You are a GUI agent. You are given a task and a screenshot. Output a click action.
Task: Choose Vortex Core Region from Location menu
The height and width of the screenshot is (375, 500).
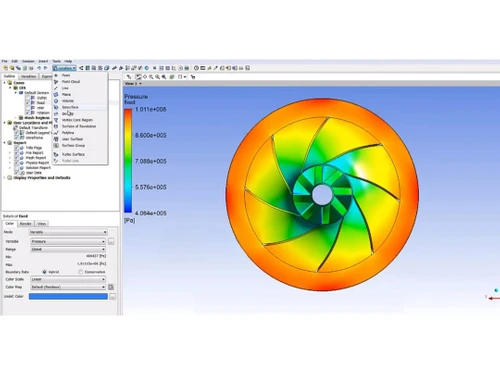(80, 120)
